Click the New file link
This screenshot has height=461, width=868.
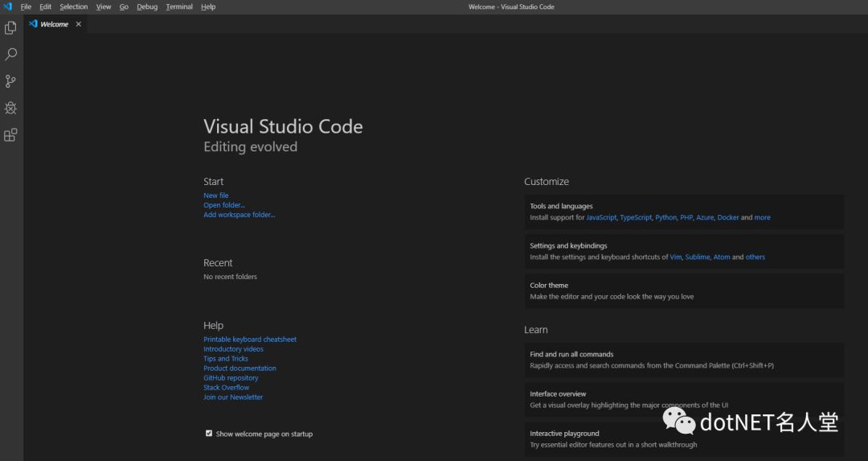click(x=216, y=196)
